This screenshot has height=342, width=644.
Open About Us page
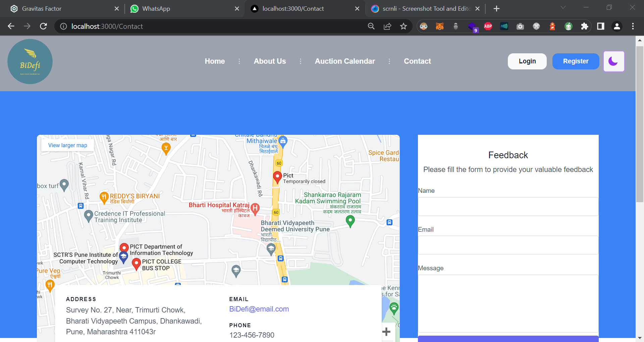click(270, 61)
